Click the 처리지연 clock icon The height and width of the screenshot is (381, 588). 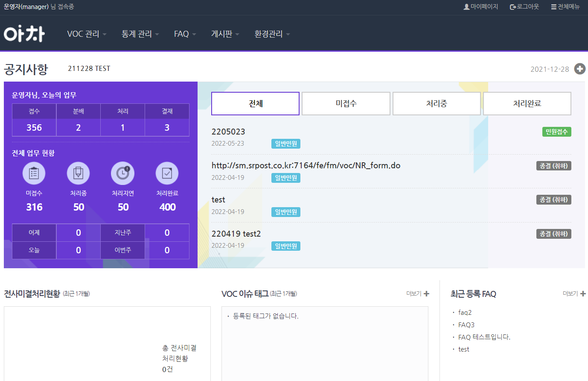point(123,173)
